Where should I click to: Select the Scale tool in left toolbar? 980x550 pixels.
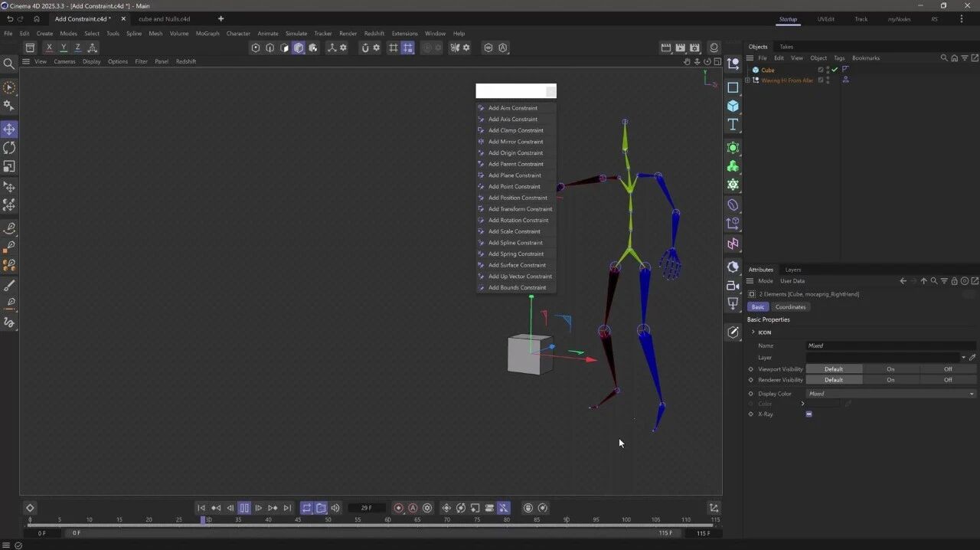(x=9, y=166)
